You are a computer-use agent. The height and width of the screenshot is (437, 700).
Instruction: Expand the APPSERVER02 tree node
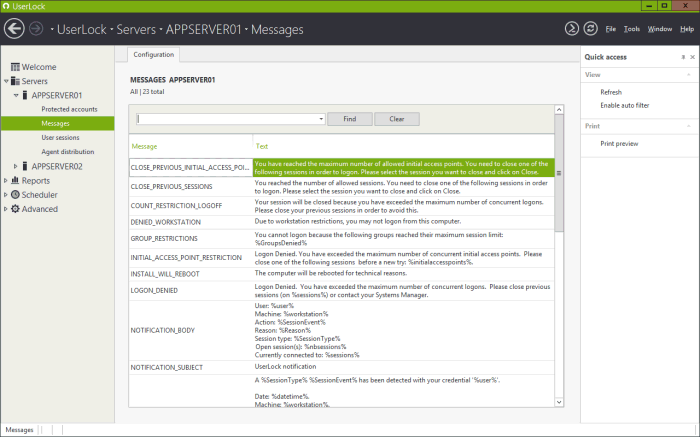(x=16, y=166)
